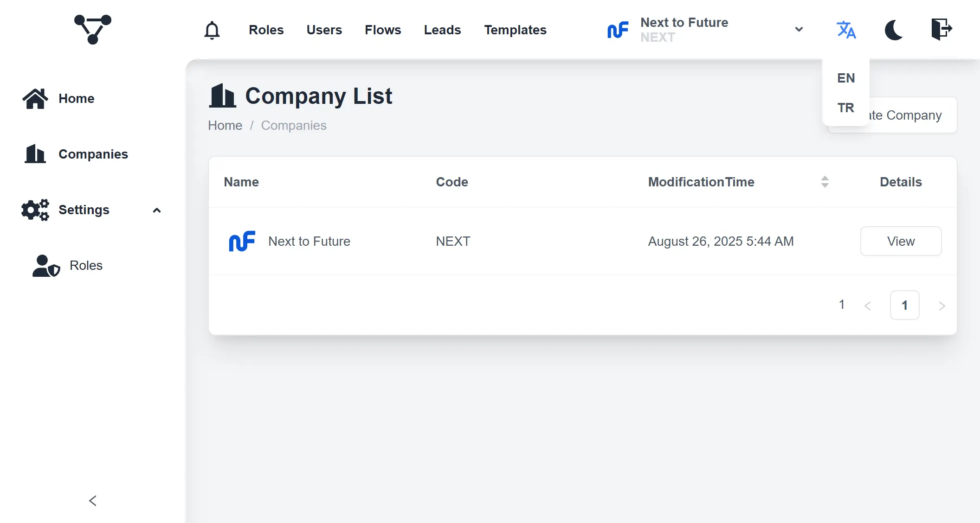
Task: Click View button for Next to Future
Action: click(901, 241)
